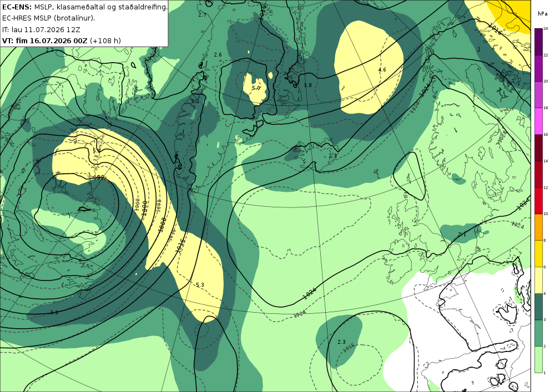This screenshot has height=392, width=555.
Task: Click the legend tick label '24'
Action: click(x=546, y=29)
